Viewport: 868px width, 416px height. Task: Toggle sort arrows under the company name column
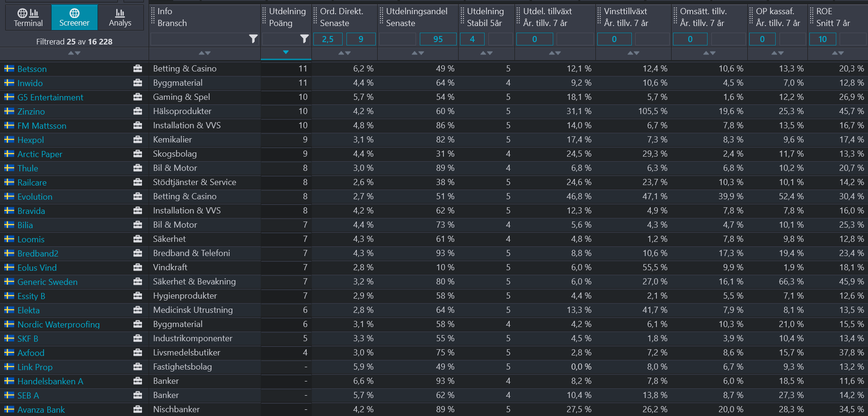[x=74, y=53]
